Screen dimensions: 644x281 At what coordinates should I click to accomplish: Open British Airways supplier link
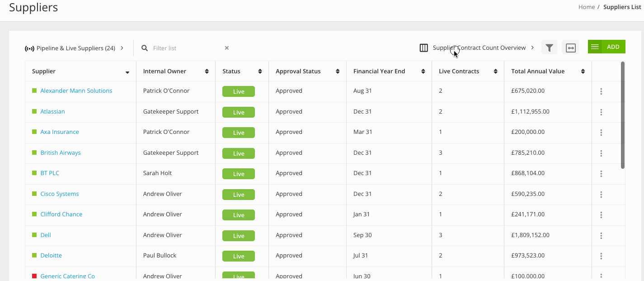coord(61,152)
